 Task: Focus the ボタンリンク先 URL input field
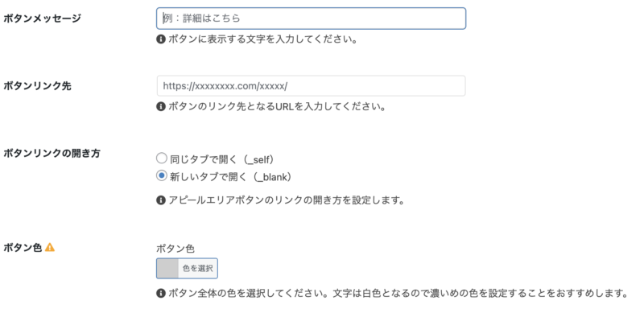pos(311,86)
